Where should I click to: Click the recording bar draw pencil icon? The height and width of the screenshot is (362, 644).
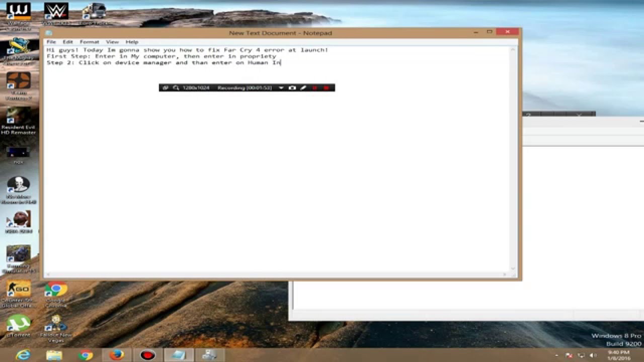[303, 88]
